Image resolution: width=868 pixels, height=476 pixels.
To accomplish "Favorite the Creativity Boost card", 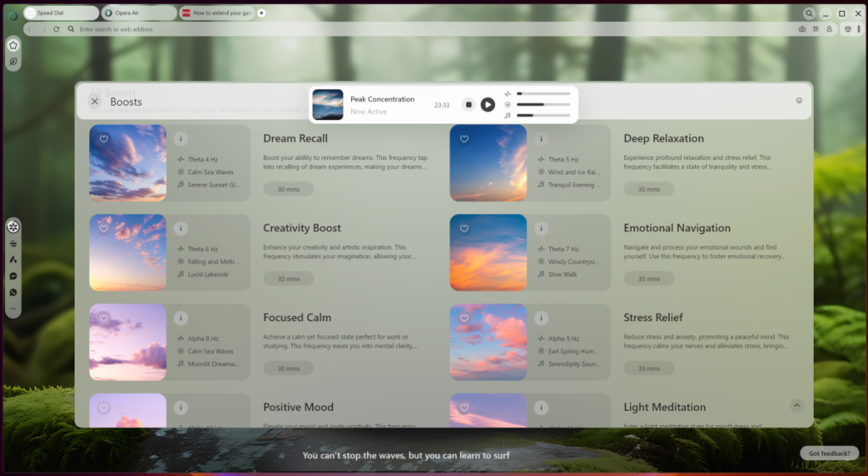I will [x=103, y=229].
